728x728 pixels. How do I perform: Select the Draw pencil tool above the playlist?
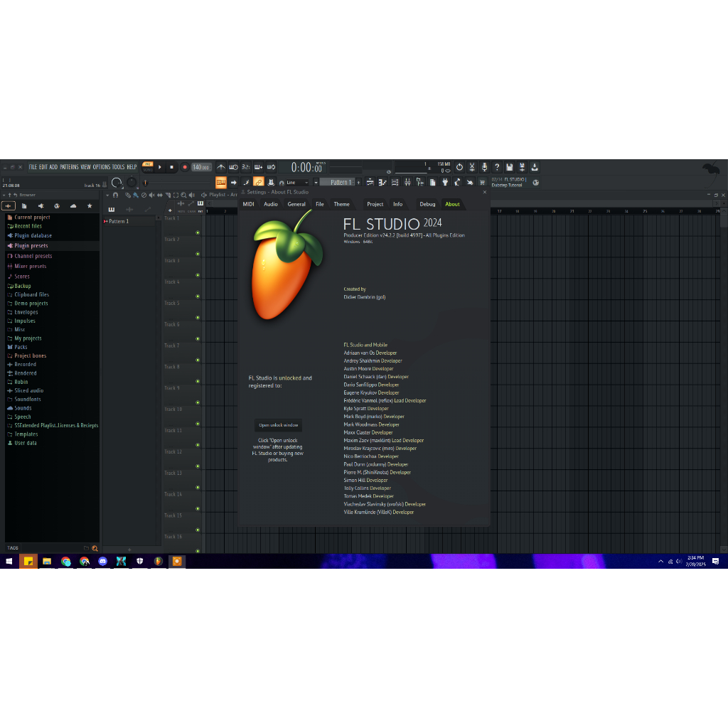click(x=127, y=195)
